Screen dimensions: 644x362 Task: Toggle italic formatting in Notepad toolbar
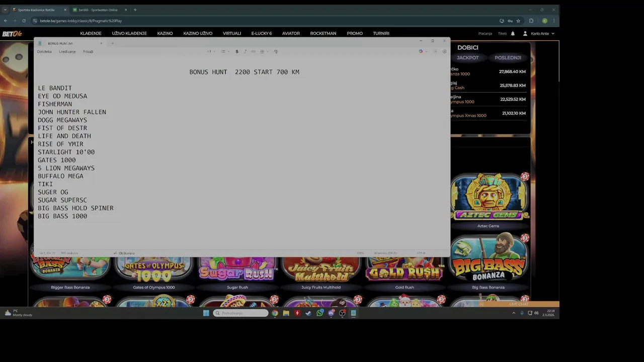[245, 51]
